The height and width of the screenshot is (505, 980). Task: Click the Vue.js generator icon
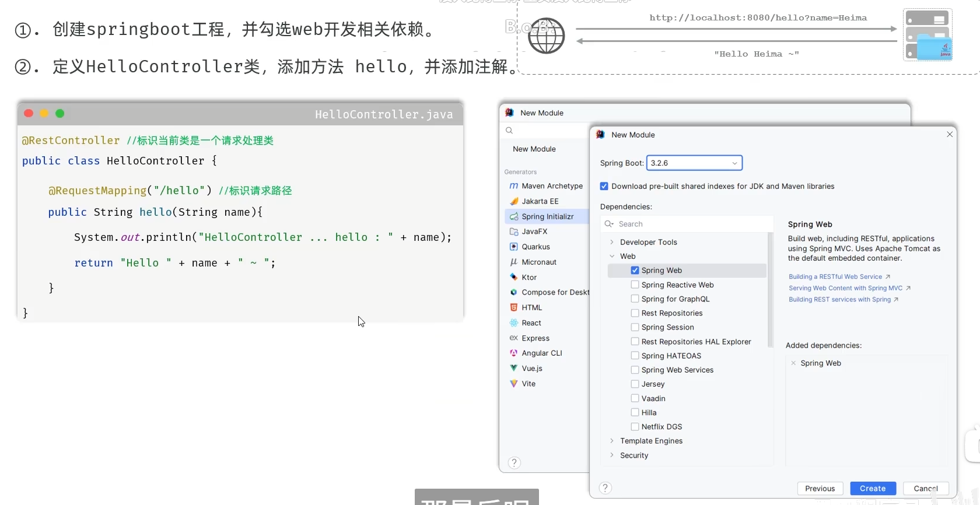(514, 368)
